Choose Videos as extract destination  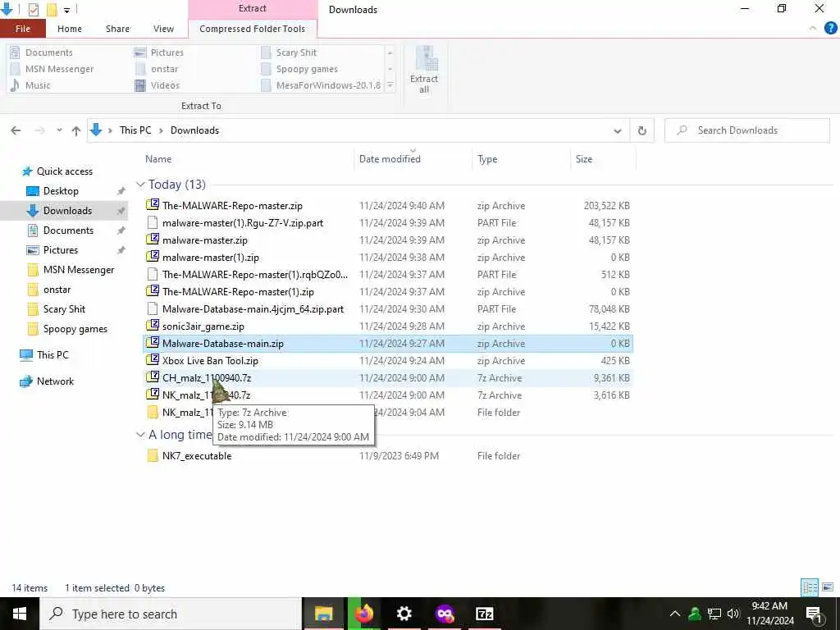click(x=157, y=85)
